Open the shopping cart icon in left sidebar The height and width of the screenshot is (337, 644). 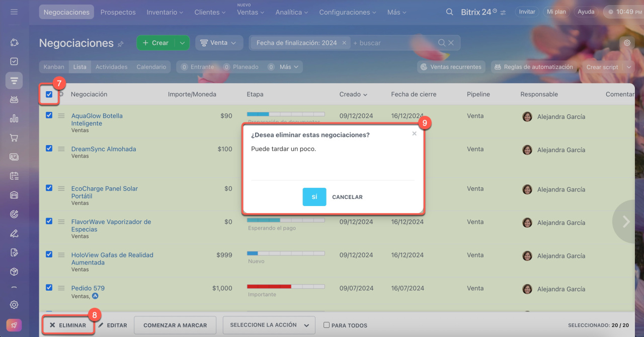14,138
